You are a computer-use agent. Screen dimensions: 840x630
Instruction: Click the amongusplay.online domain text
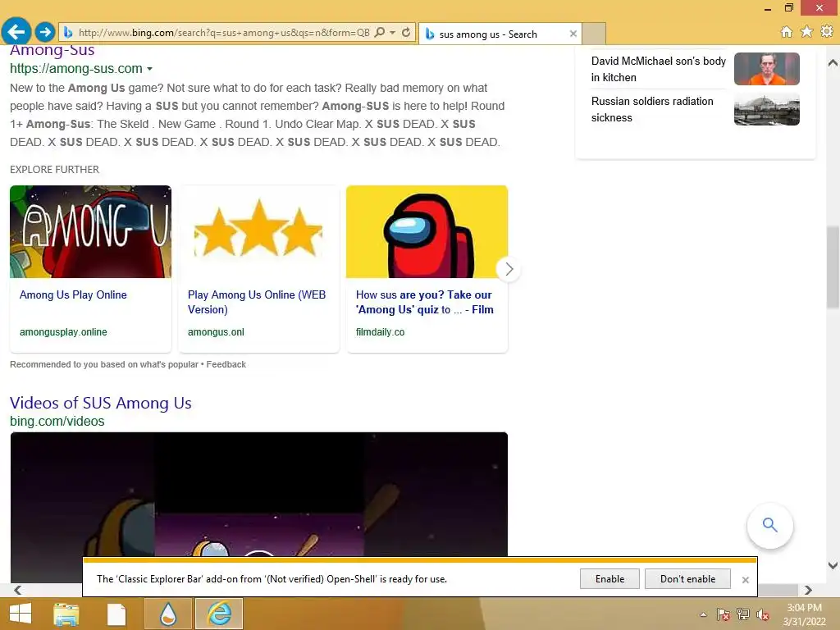click(x=63, y=332)
